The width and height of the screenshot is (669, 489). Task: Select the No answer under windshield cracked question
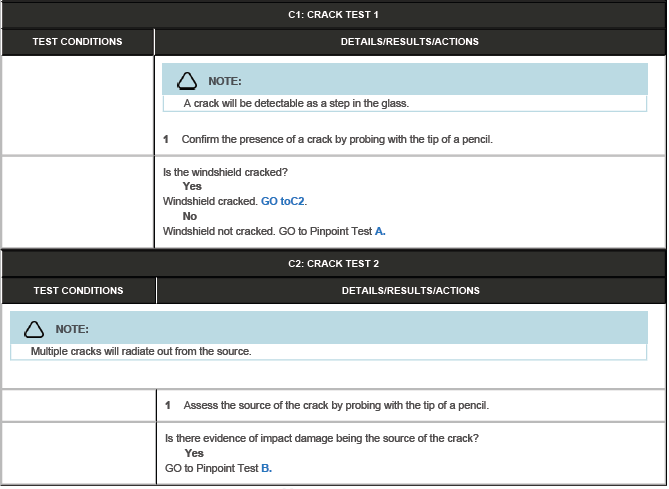[190, 216]
